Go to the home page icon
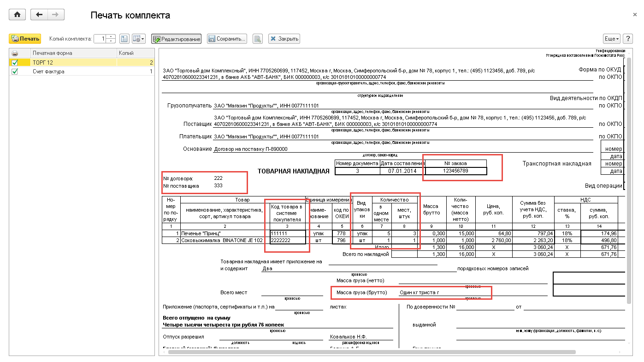The height and width of the screenshot is (362, 644). tap(18, 15)
